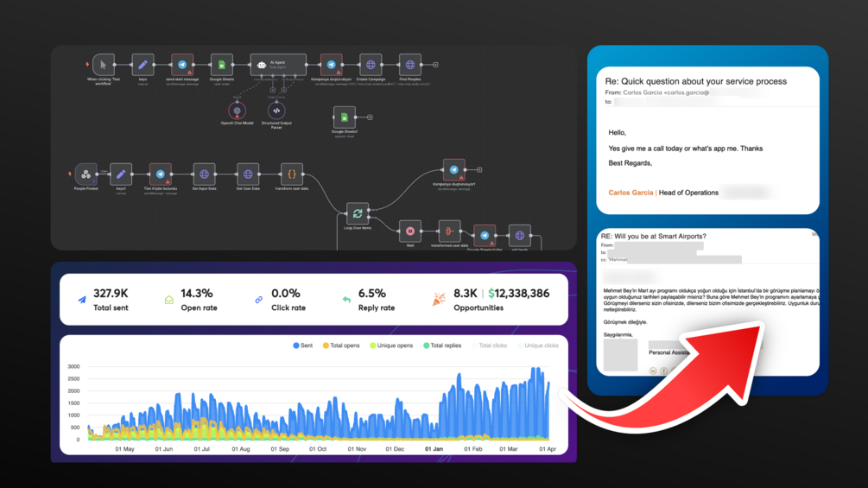This screenshot has width=868, height=488.
Task: Enable the 'Total clicks' legend series
Action: tap(489, 345)
